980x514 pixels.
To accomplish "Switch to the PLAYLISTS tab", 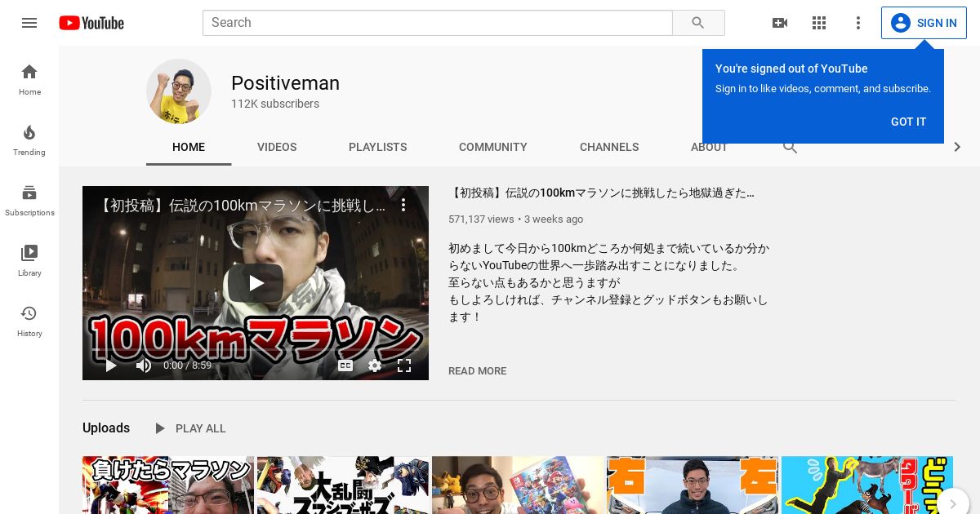I will (377, 147).
